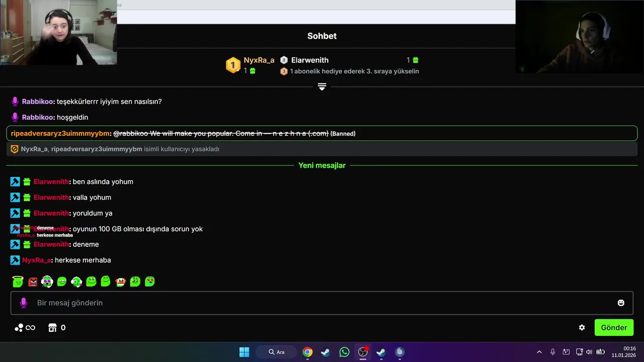Click gift badge on 'yoruldum ya' message
The height and width of the screenshot is (362, 644).
pos(27,213)
